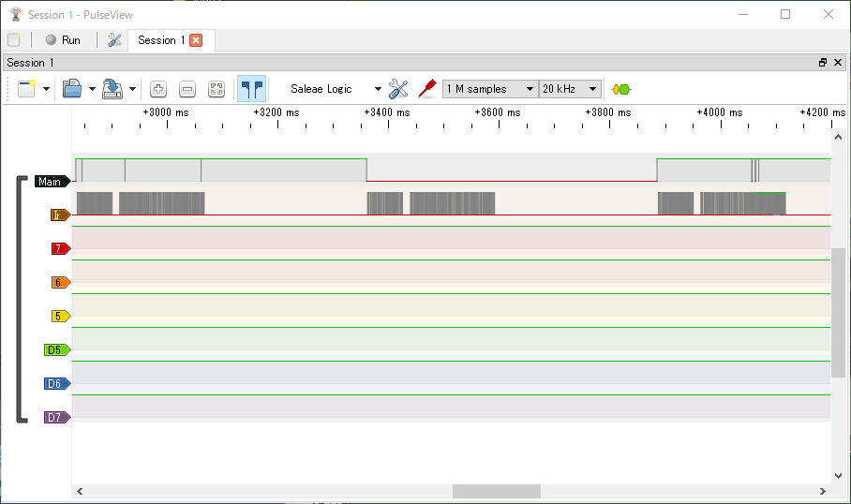Select the purple D7 channel label
The image size is (851, 504).
click(57, 417)
